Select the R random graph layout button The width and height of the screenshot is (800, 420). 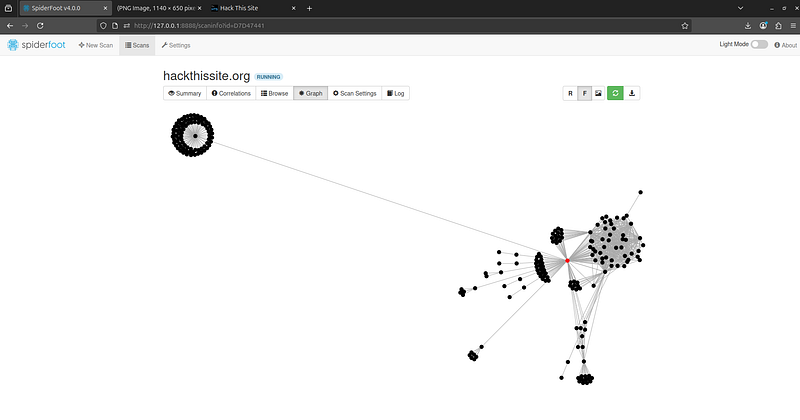click(x=570, y=93)
